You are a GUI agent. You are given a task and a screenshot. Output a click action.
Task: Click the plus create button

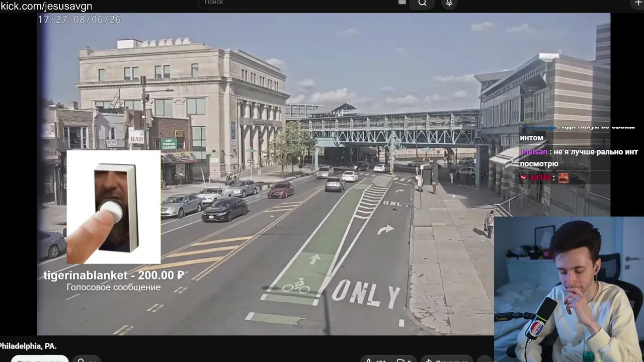click(x=638, y=3)
